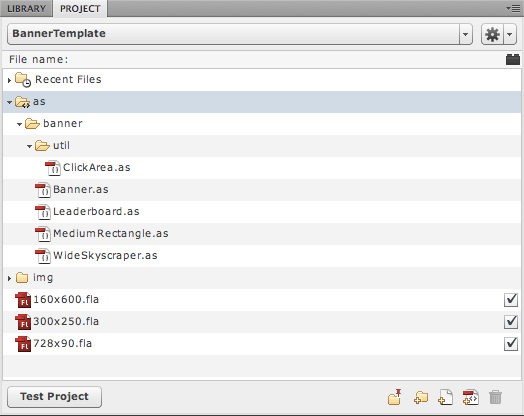This screenshot has height=416, width=524.
Task: Open the panel options menu icon
Action: click(513, 8)
